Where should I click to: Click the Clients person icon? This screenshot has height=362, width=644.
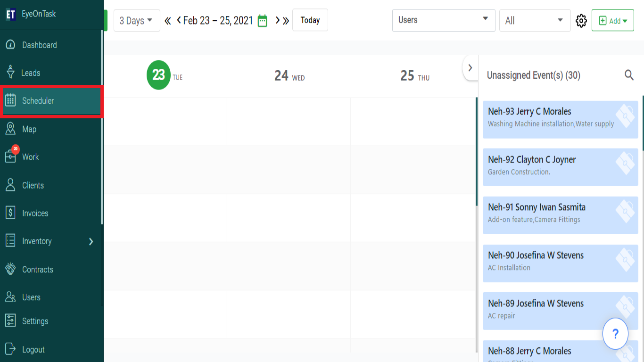tap(10, 185)
